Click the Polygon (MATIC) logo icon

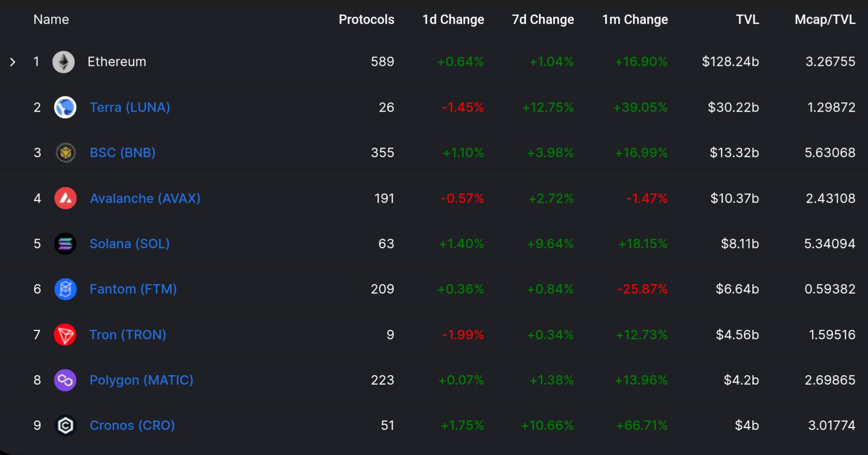(x=65, y=380)
